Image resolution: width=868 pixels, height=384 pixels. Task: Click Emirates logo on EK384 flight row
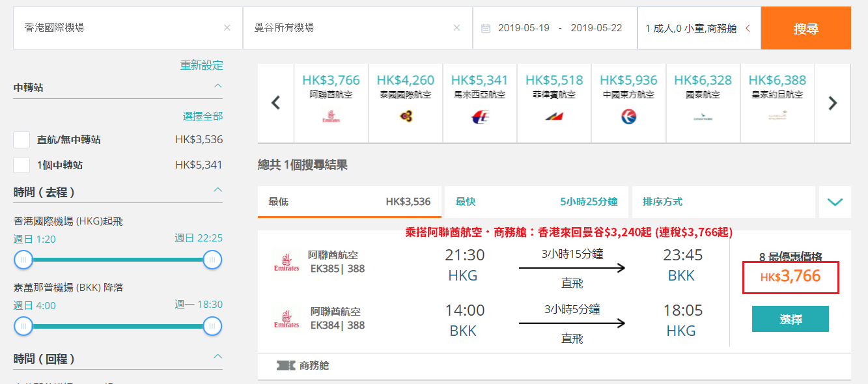(x=287, y=318)
